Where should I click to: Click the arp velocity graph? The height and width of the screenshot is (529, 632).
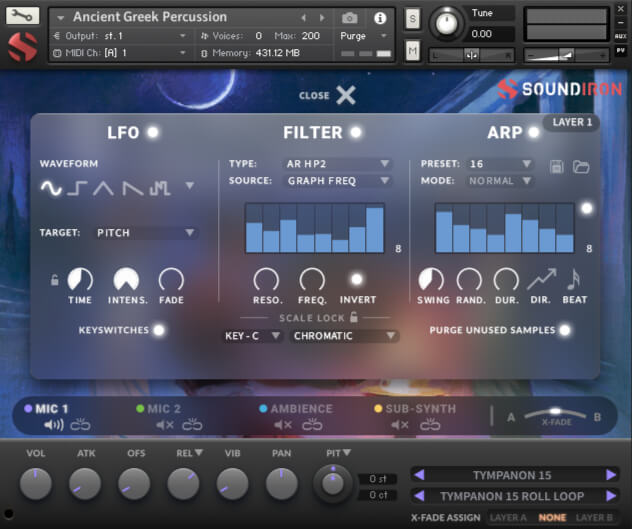coord(504,228)
